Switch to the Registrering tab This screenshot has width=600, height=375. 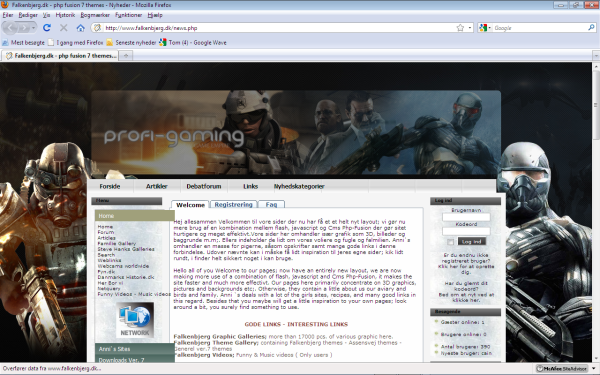pos(233,205)
